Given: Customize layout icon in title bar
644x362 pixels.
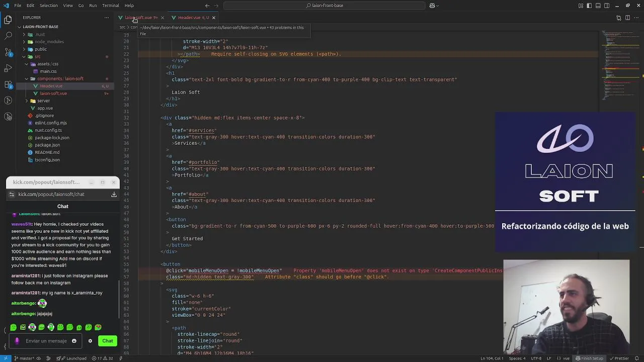Looking at the screenshot, I should (x=581, y=6).
